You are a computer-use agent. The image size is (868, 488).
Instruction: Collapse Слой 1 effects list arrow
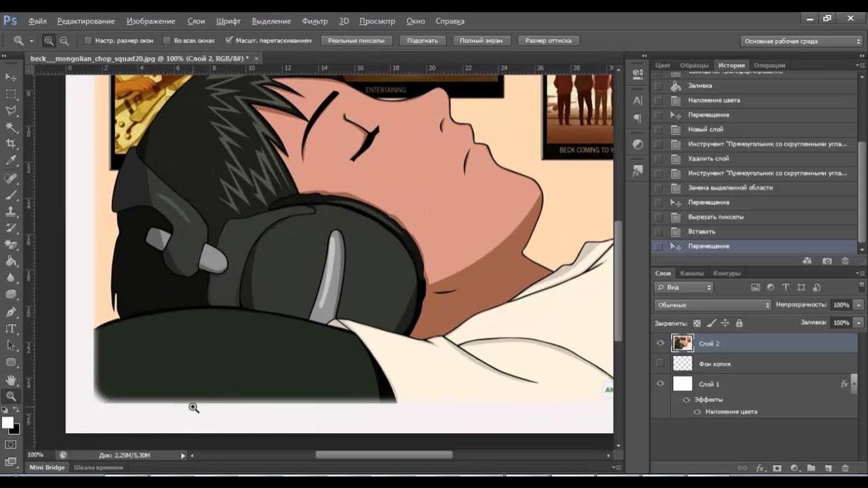click(x=854, y=384)
